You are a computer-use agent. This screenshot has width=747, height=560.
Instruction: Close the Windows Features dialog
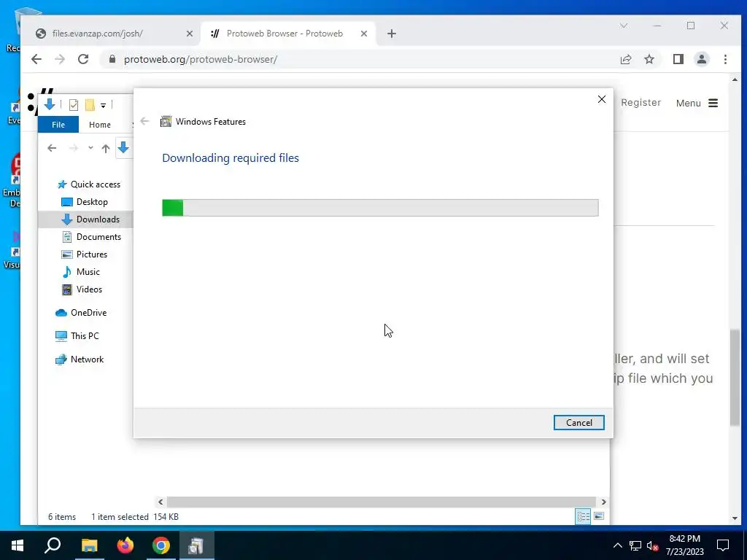tap(602, 99)
